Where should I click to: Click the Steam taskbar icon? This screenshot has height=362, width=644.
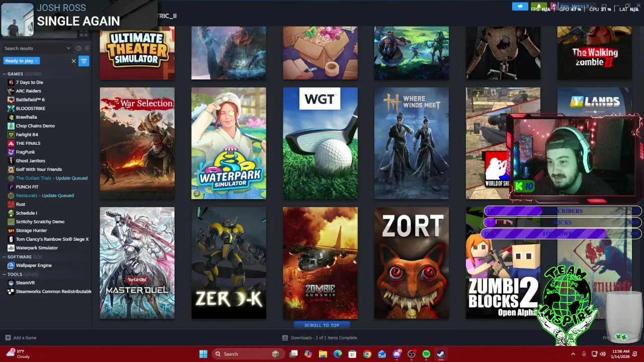click(441, 354)
